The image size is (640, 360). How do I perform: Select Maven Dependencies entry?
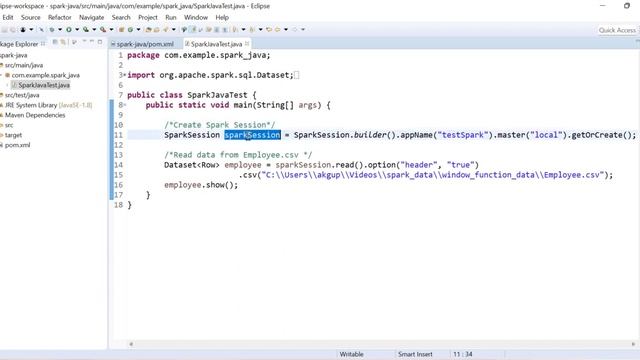pyautogui.click(x=35, y=115)
